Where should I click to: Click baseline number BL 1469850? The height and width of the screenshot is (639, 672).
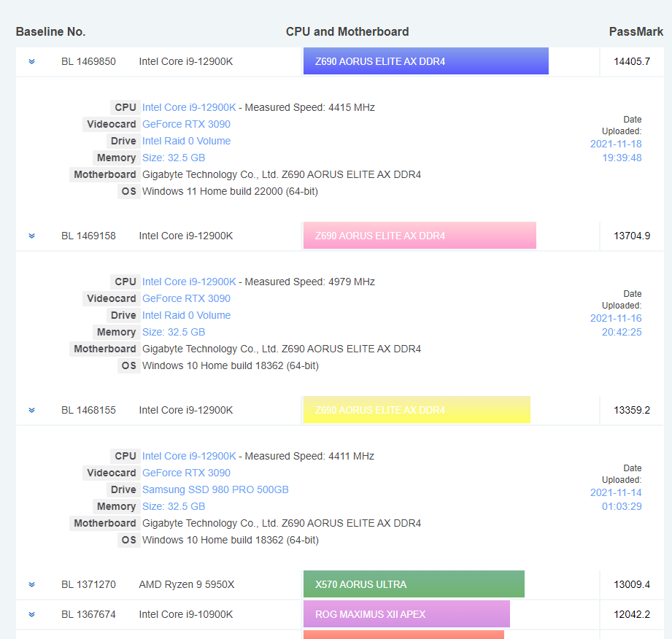point(88,61)
